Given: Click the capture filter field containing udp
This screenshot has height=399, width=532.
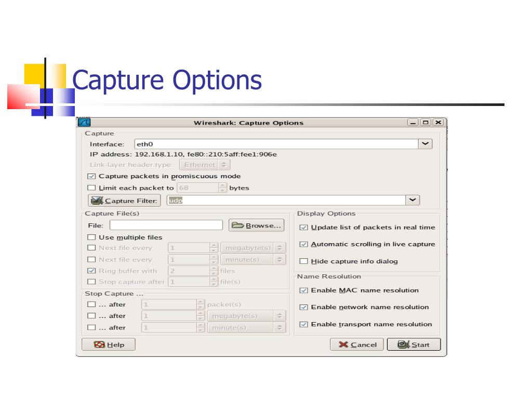Looking at the screenshot, I should (x=286, y=200).
